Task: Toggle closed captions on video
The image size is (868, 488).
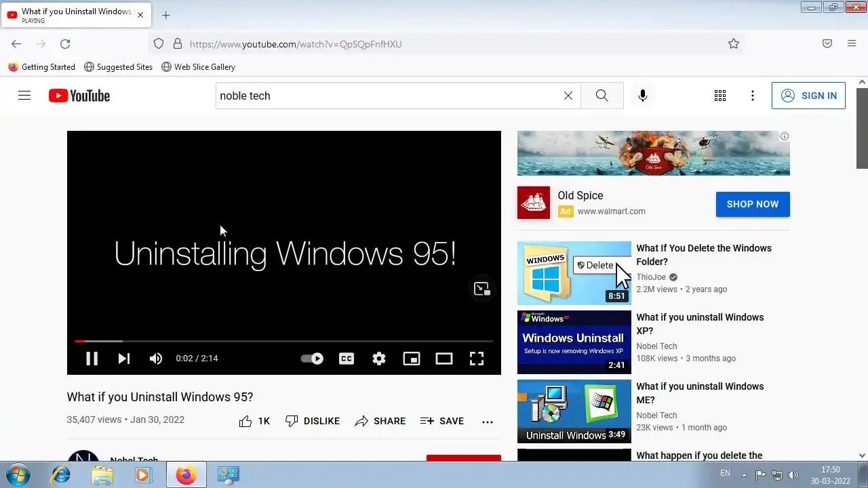Action: click(x=347, y=359)
